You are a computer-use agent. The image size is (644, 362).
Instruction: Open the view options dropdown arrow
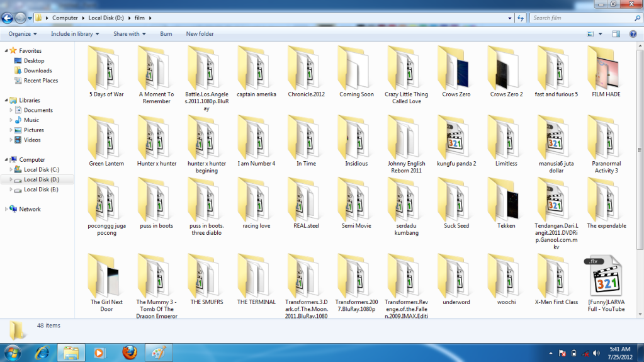tap(600, 34)
